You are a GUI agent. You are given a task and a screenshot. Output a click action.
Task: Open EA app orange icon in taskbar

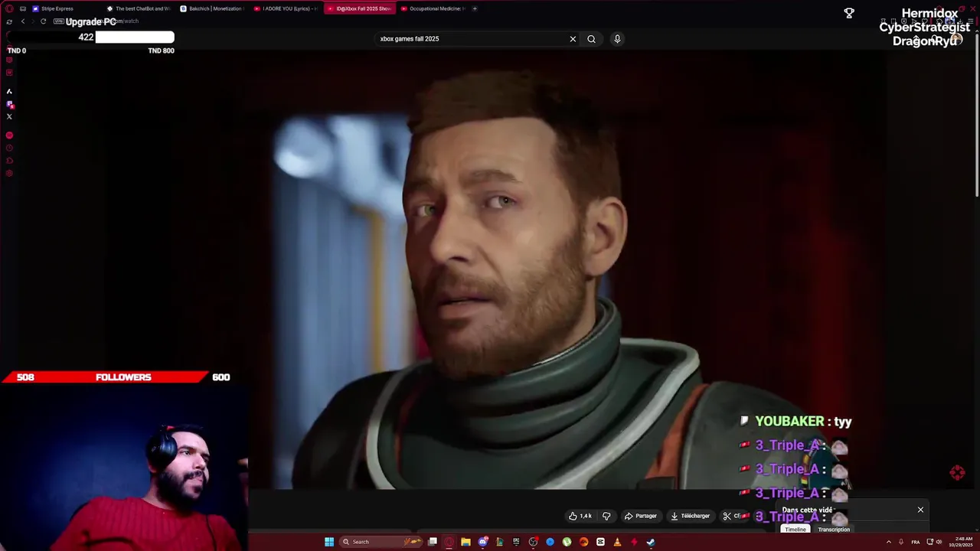pos(583,542)
